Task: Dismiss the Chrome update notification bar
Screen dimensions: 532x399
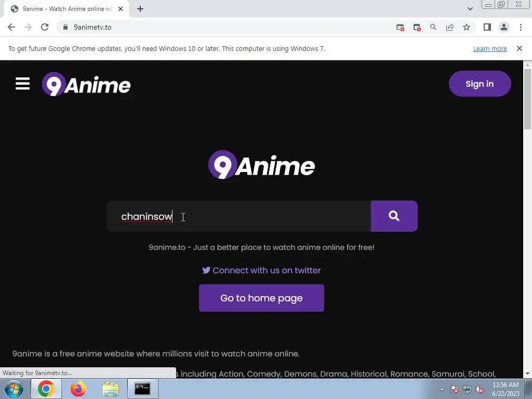Action: [519, 48]
